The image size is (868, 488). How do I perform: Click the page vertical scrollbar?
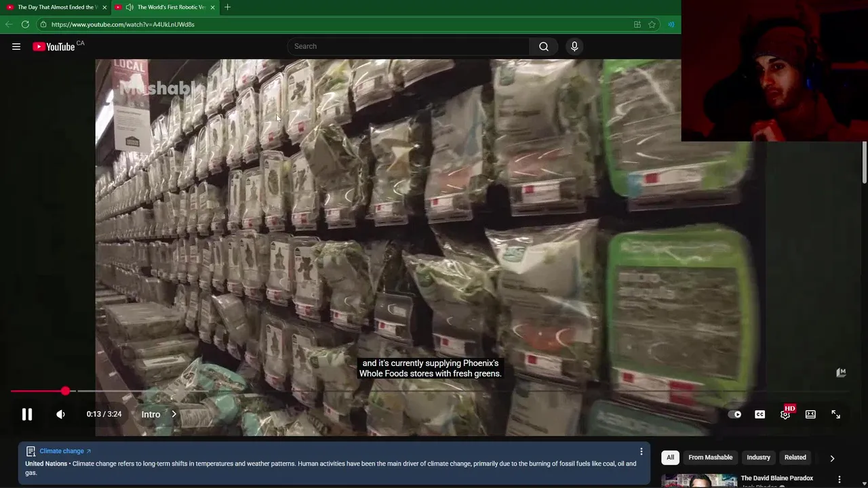click(865, 163)
